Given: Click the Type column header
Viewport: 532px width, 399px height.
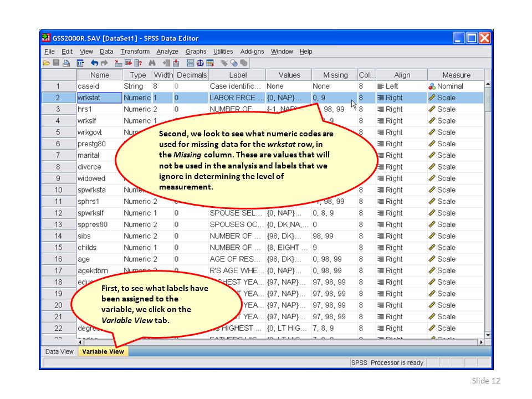Looking at the screenshot, I should [x=138, y=75].
